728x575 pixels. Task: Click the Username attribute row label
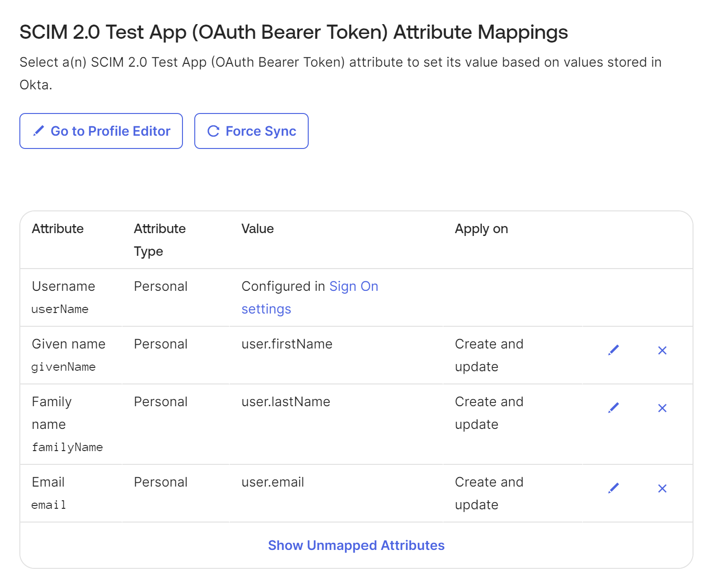[x=63, y=287]
